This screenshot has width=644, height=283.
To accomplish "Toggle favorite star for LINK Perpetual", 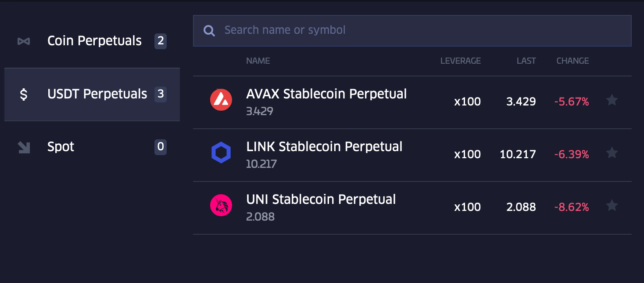I will [612, 153].
